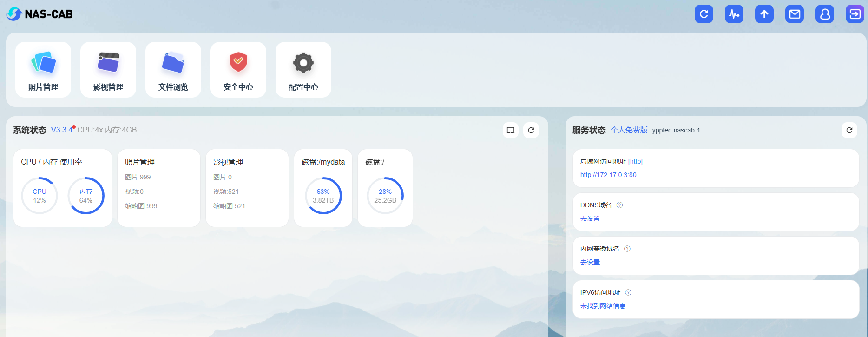Open 安全中心 security center app
This screenshot has width=868, height=337.
coord(238,70)
